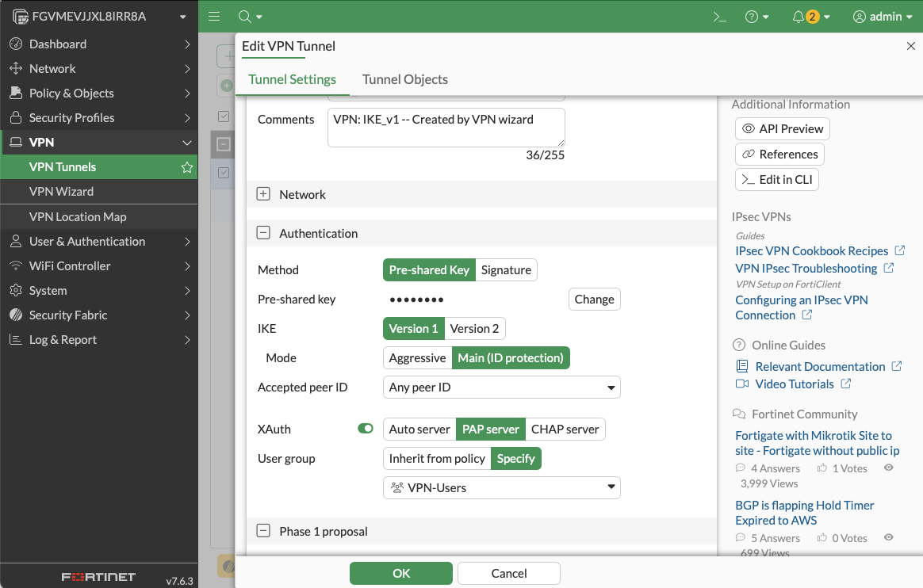The image size is (923, 588).
Task: Click the Online Guides help icon
Action: click(x=739, y=346)
